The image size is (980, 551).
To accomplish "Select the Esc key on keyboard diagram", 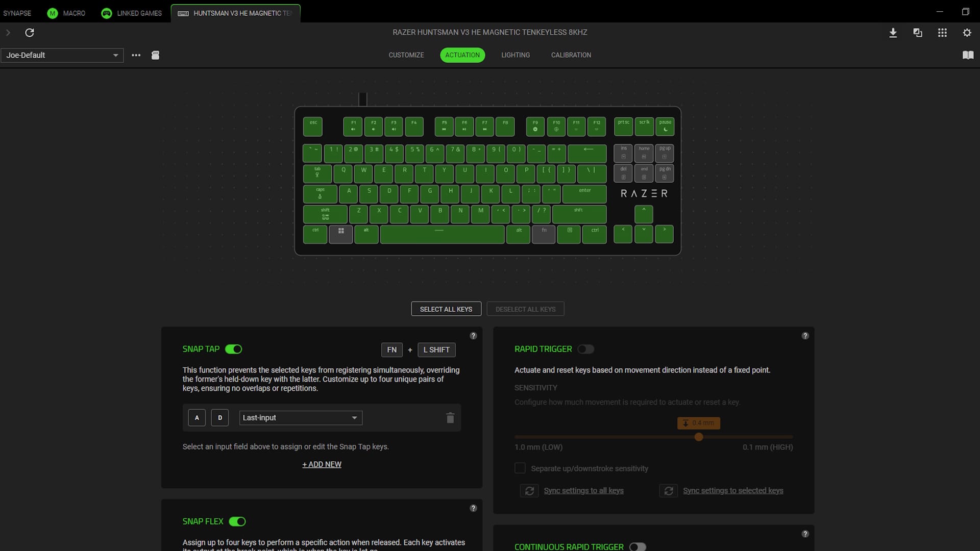I will pyautogui.click(x=313, y=127).
